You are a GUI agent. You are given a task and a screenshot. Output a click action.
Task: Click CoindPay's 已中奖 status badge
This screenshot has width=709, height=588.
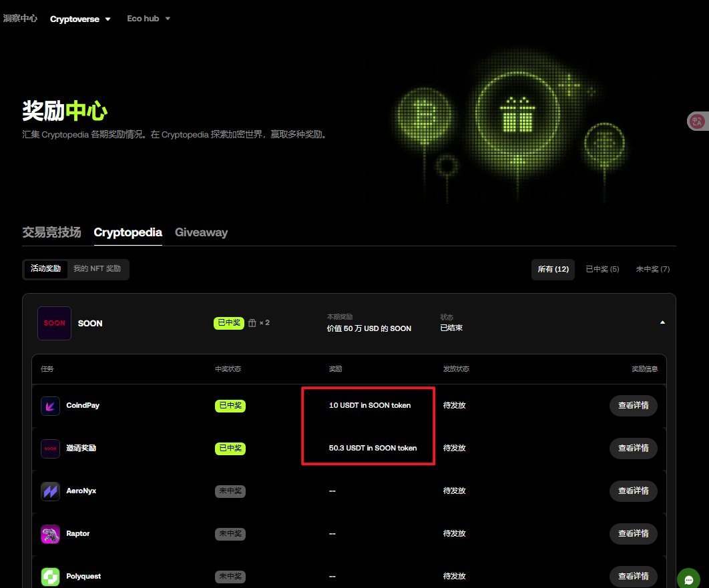pos(230,405)
